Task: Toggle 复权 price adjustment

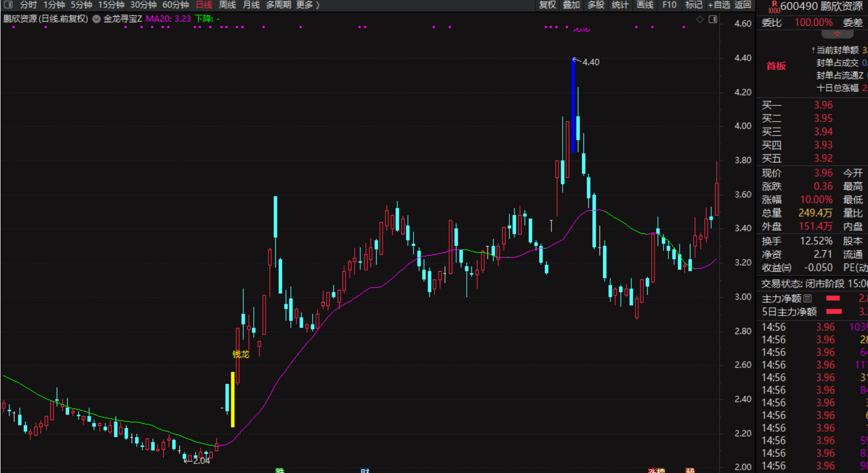Action: pos(547,4)
